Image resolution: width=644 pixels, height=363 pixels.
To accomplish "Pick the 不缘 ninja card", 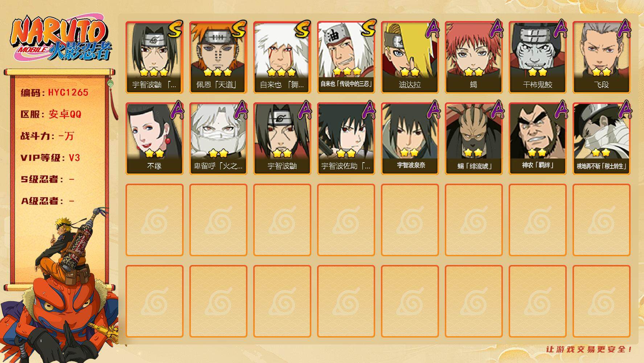I will tap(154, 139).
